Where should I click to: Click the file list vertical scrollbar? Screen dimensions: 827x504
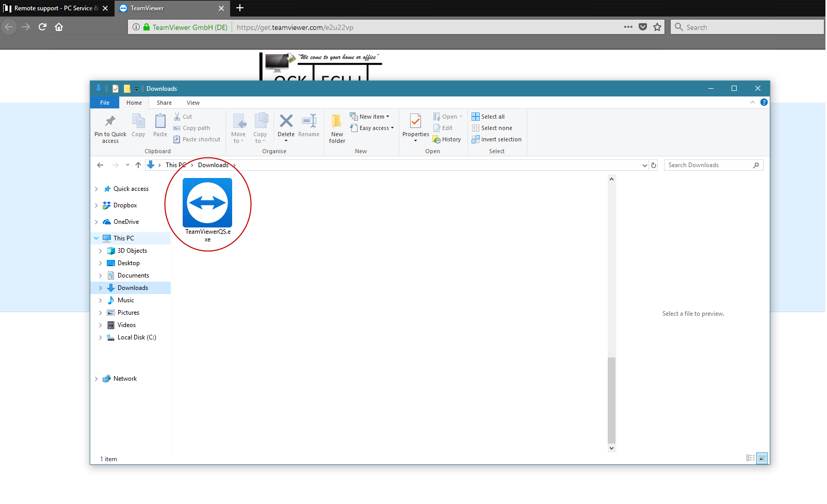(611, 400)
